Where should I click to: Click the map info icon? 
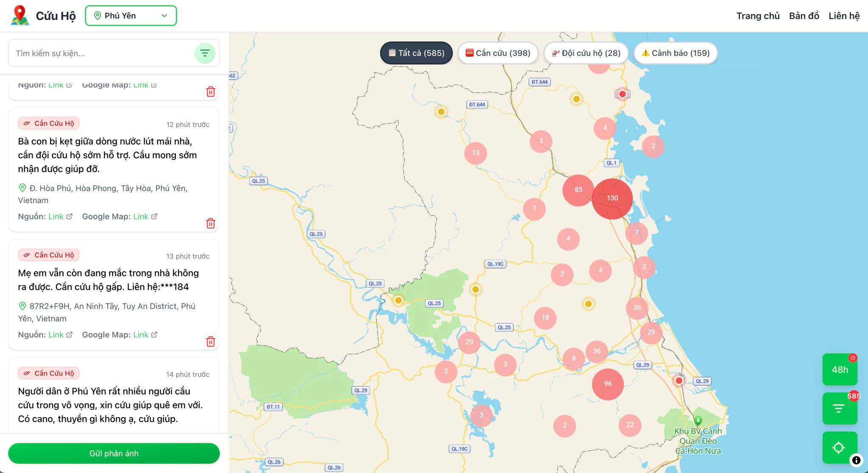click(856, 460)
